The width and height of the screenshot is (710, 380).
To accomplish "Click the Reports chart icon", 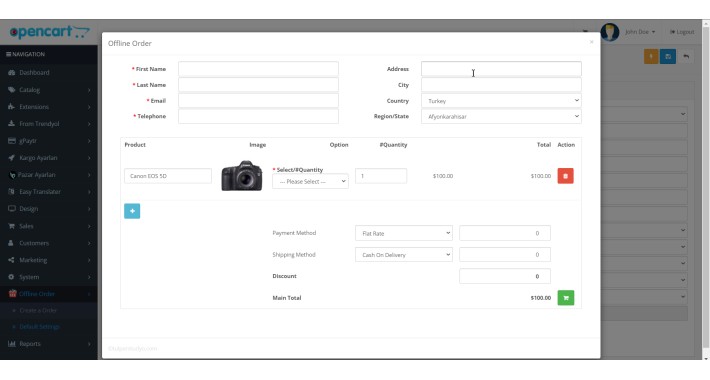I will (x=11, y=344).
